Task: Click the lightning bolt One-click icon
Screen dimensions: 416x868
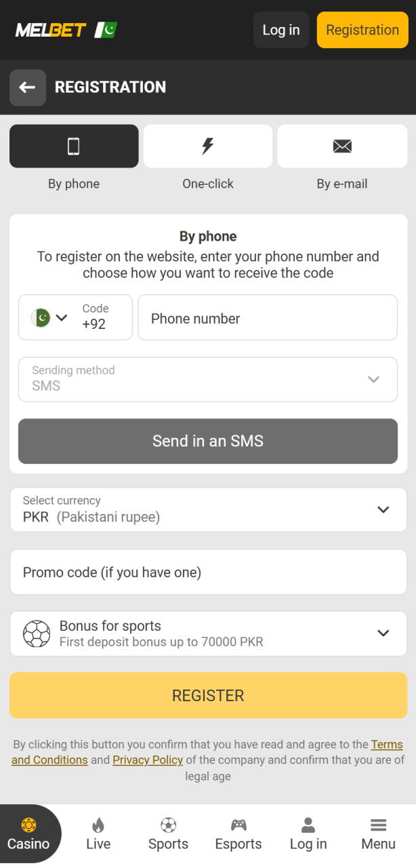Action: point(207,146)
